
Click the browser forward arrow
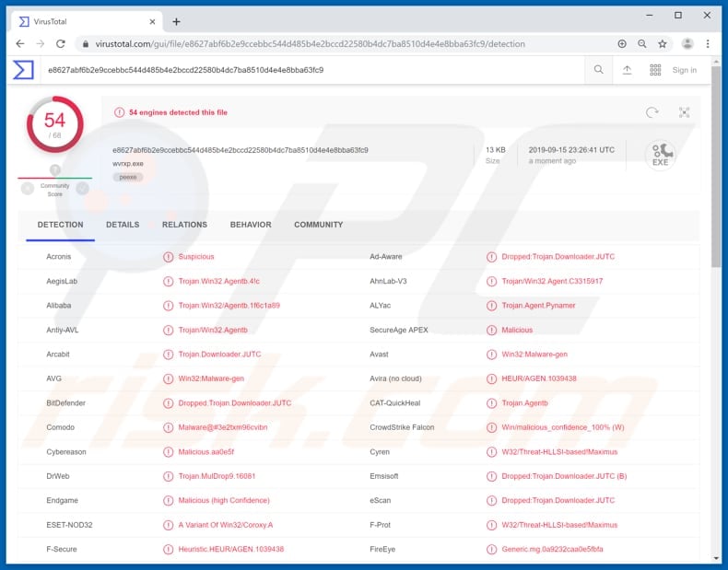[x=41, y=43]
